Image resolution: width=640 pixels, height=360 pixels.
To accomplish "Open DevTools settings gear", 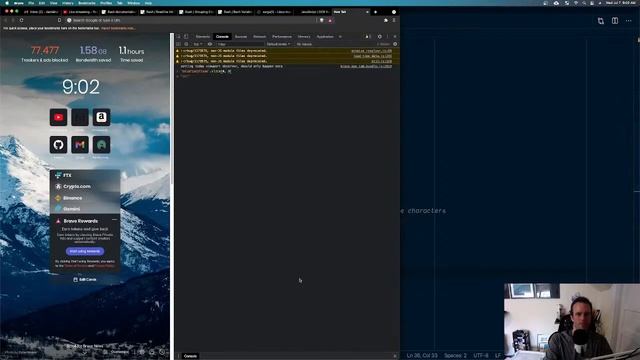I will 380,37.
